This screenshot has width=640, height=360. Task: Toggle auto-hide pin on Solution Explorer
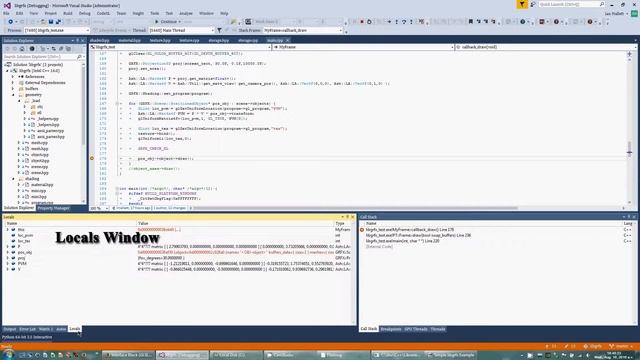click(x=78, y=40)
